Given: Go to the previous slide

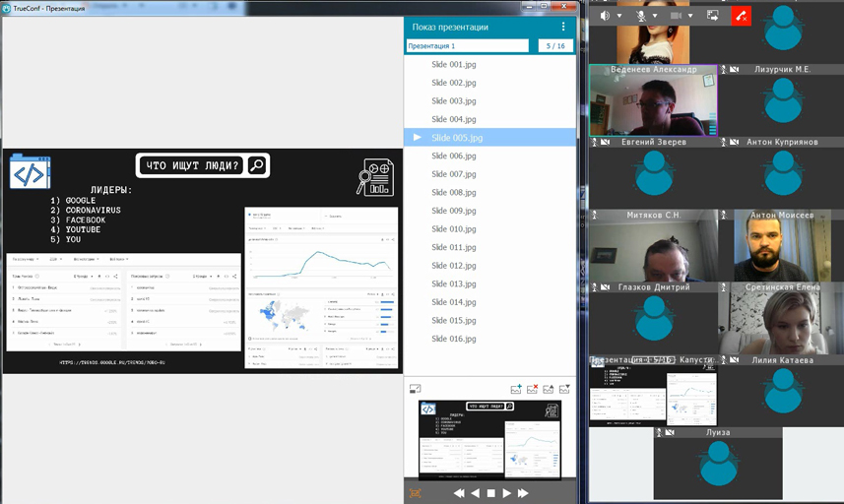Looking at the screenshot, I should (x=476, y=493).
